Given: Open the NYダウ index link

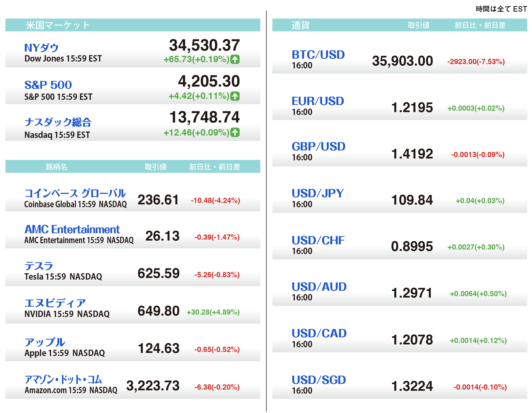Looking at the screenshot, I should (41, 48).
